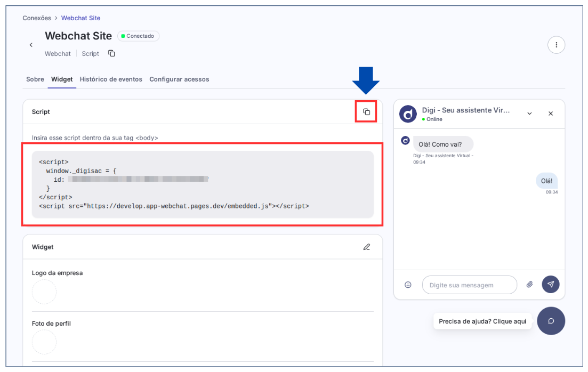The image size is (588, 372).
Task: Click the round chat launcher bubble
Action: [x=551, y=321]
